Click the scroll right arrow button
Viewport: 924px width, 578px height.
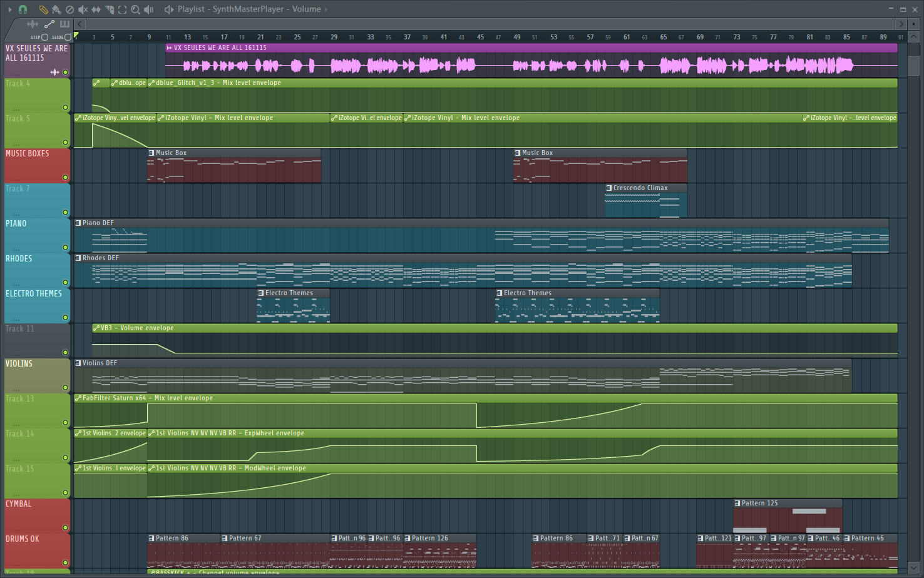(901, 24)
